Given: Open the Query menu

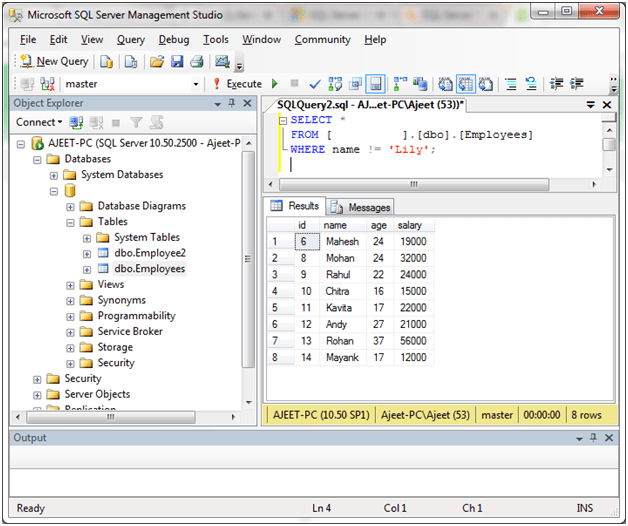Looking at the screenshot, I should coord(131,40).
